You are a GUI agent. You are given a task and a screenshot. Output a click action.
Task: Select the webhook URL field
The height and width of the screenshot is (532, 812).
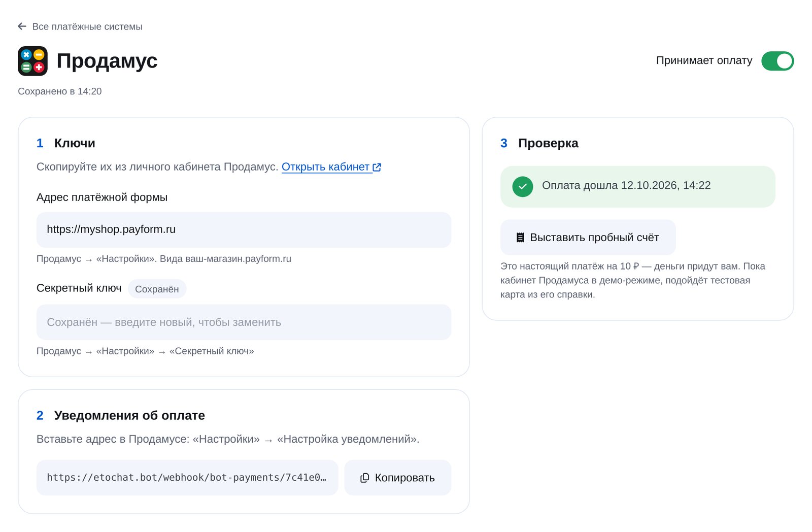tap(187, 478)
